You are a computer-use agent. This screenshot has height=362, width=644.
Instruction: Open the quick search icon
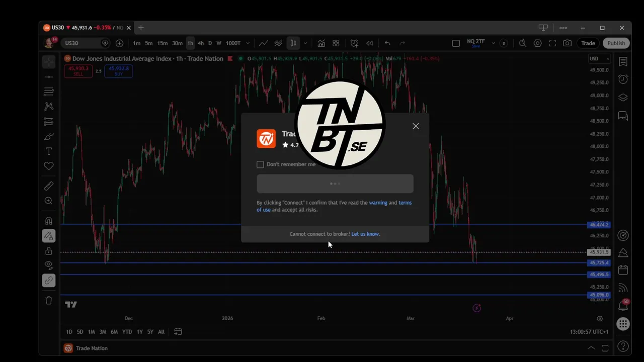[x=523, y=43]
